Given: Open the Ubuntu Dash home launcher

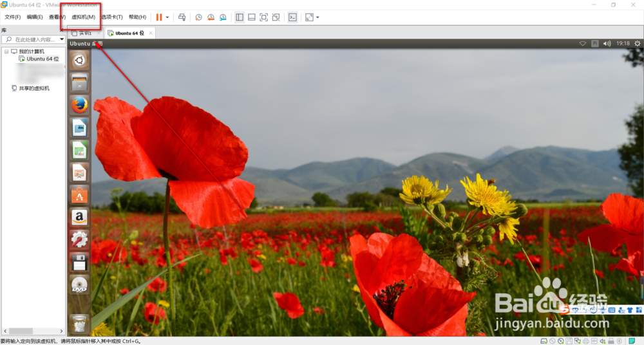Looking at the screenshot, I should point(79,61).
